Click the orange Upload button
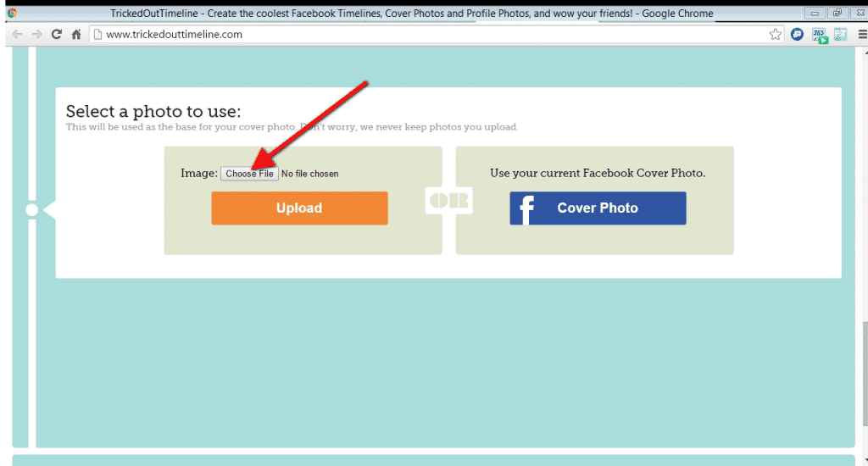 299,208
